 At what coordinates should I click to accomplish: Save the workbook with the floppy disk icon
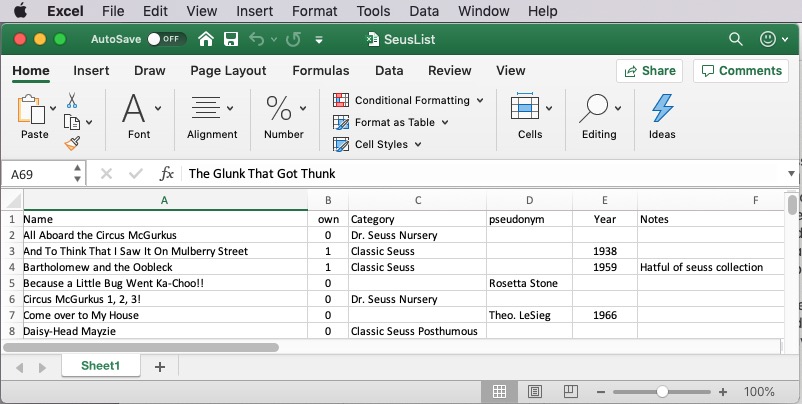[x=231, y=39]
